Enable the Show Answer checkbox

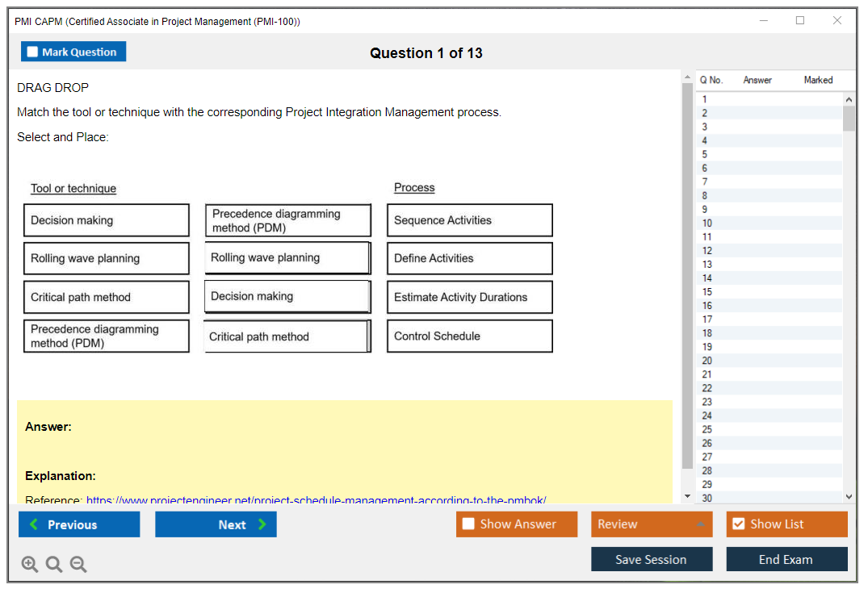(x=468, y=524)
